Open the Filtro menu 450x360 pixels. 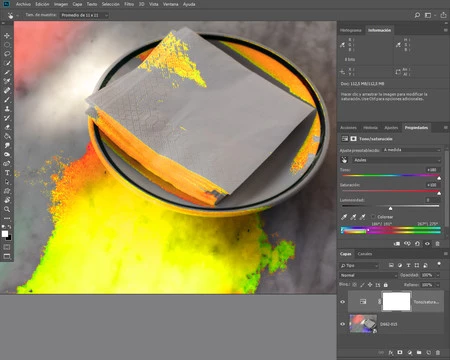point(129,4)
